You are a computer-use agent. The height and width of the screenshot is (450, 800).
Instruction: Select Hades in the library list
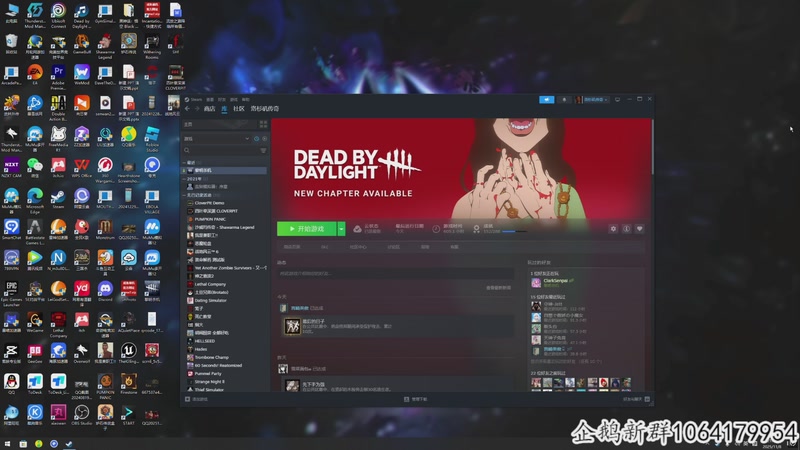pos(224,349)
